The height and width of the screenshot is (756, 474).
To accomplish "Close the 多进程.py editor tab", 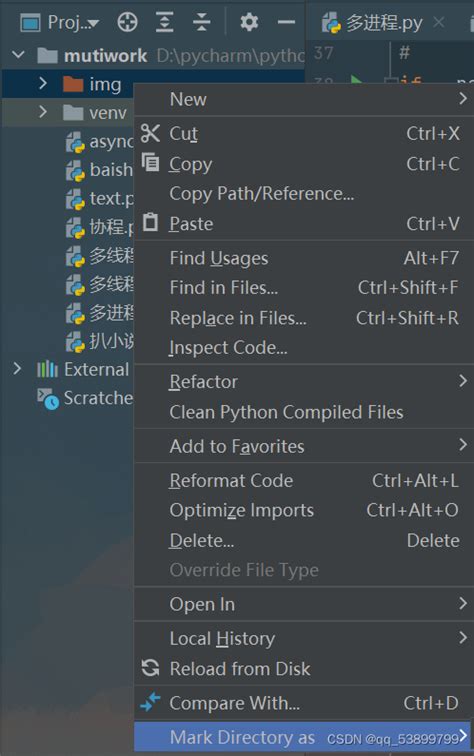I will [x=439, y=22].
